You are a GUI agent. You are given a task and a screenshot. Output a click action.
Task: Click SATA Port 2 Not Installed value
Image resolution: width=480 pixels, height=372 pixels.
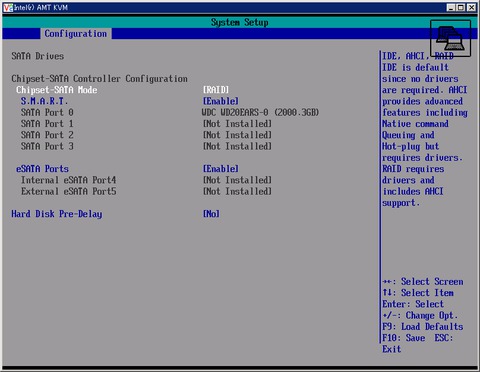(x=237, y=135)
